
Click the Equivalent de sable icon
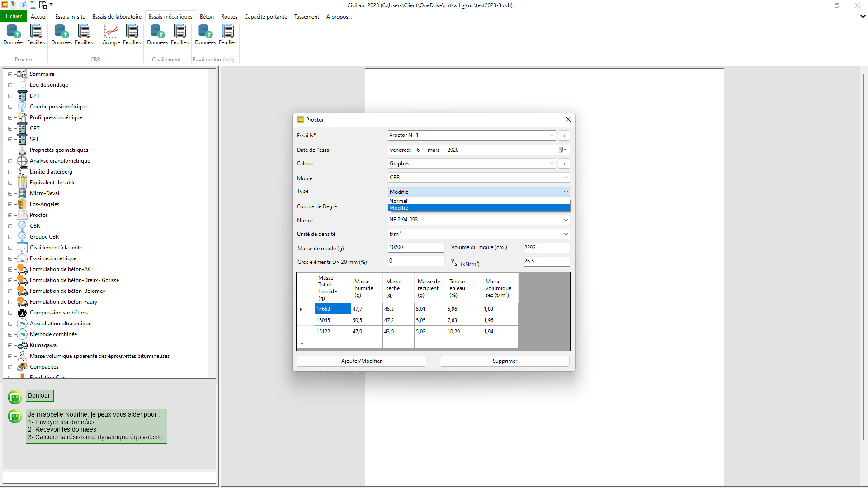coord(22,183)
